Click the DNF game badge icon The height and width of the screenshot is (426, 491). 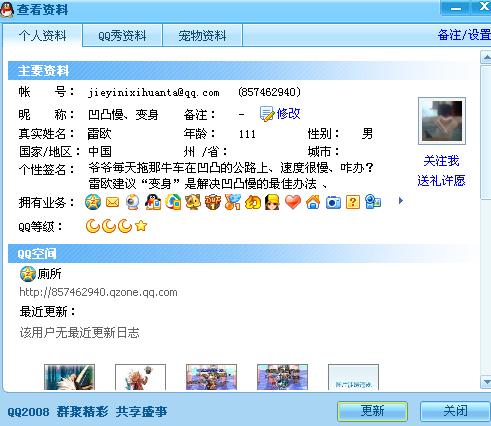(x=213, y=202)
